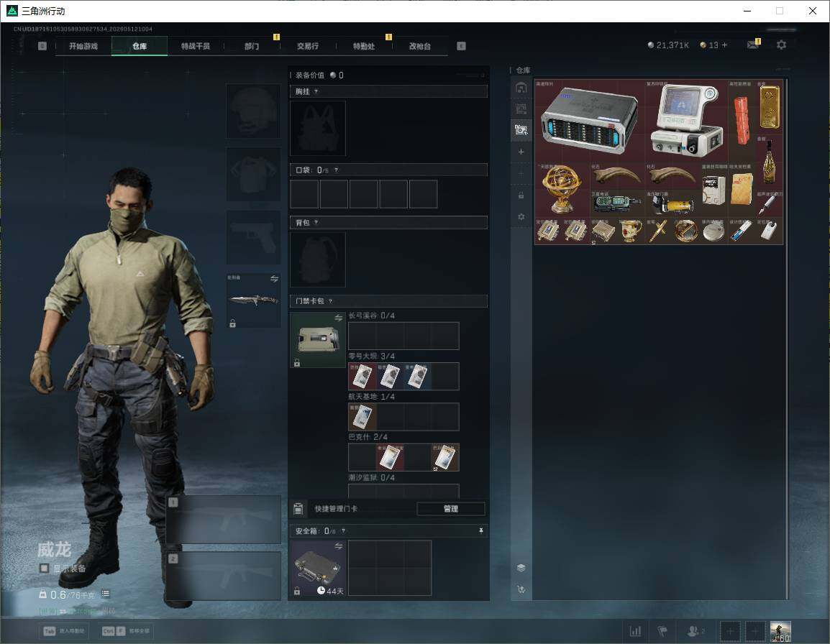Click the backpack 背包 slot
The image size is (830, 644).
click(318, 259)
